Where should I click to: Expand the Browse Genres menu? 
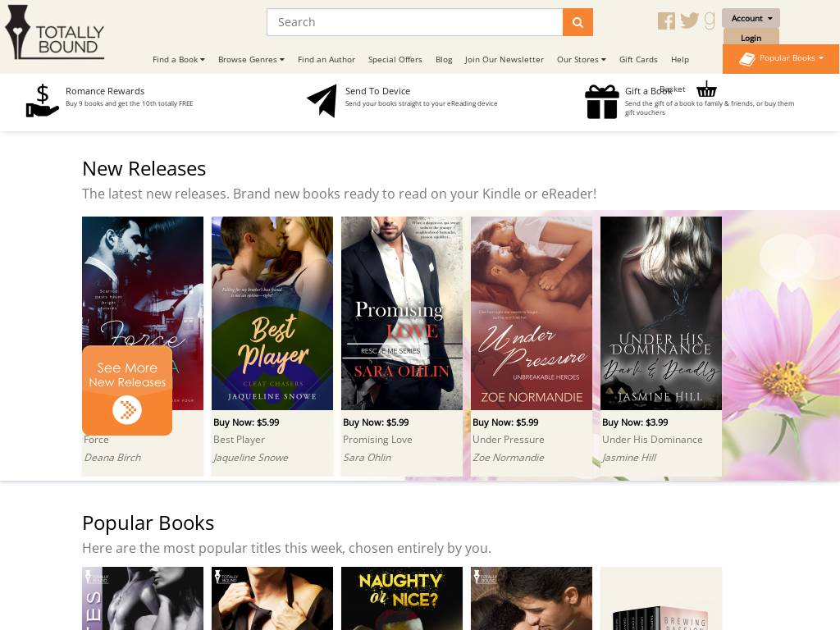(x=251, y=59)
